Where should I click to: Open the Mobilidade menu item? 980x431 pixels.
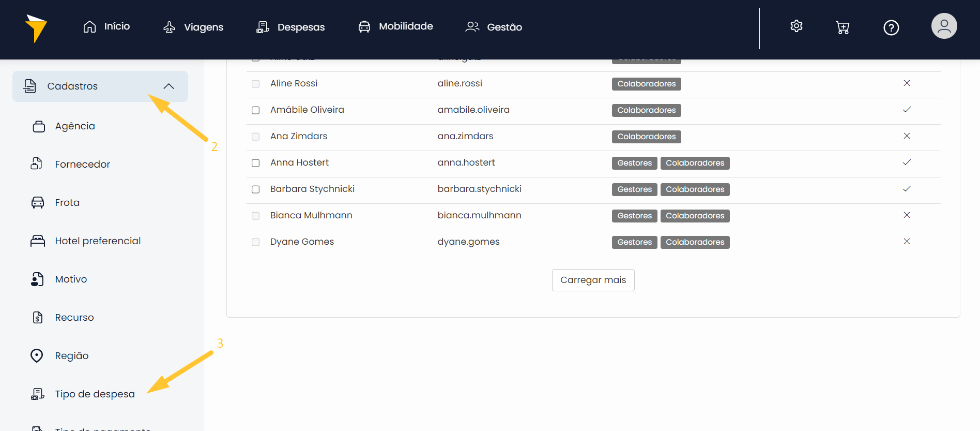click(395, 26)
